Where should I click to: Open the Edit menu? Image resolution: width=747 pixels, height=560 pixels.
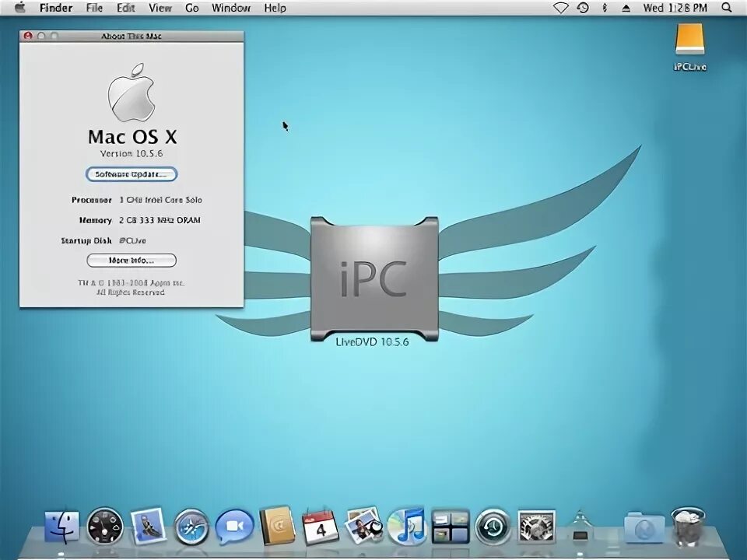coord(126,8)
